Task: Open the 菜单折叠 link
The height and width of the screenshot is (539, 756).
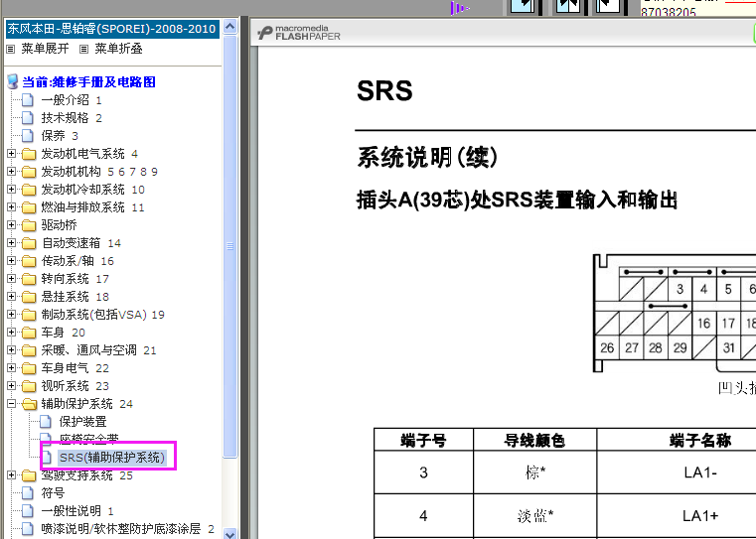Action: click(x=118, y=49)
